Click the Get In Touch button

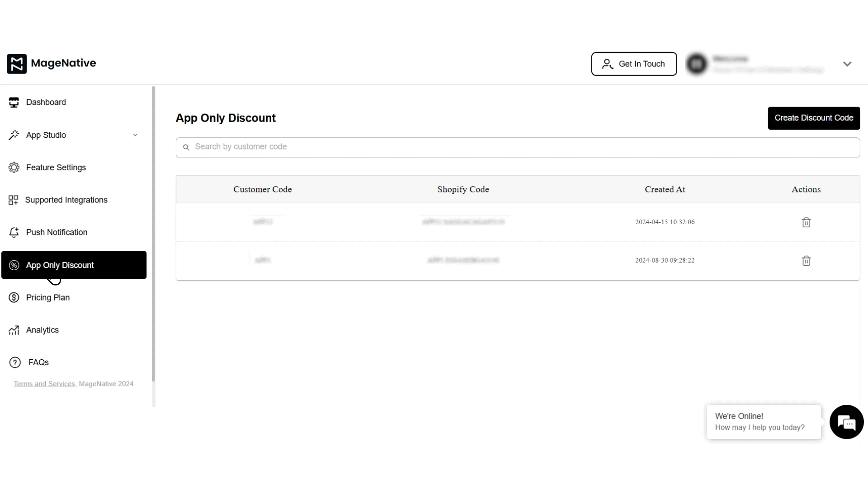634,64
